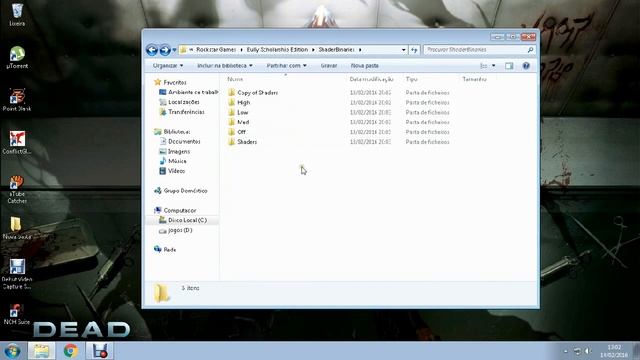Click the taskbar clock and date
Viewport: 640px width, 360px height.
[614, 351]
